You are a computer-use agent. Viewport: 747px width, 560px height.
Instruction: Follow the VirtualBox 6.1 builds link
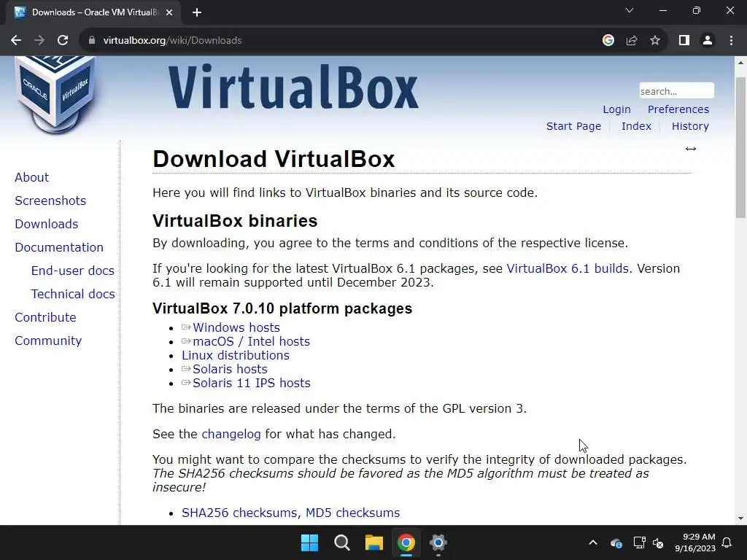[568, 268]
